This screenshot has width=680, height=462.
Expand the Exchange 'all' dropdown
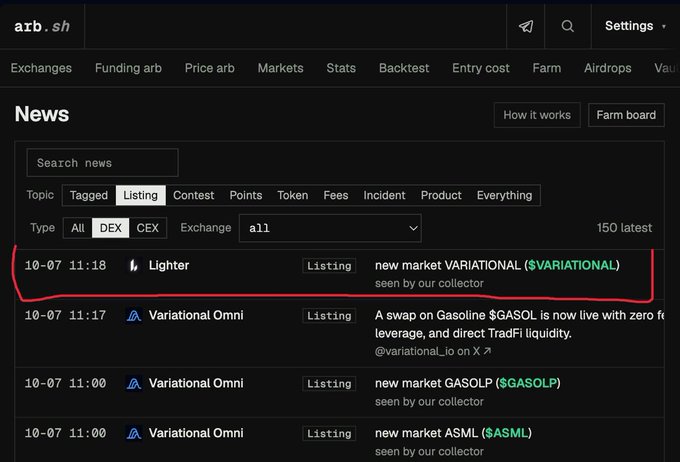pyautogui.click(x=330, y=228)
